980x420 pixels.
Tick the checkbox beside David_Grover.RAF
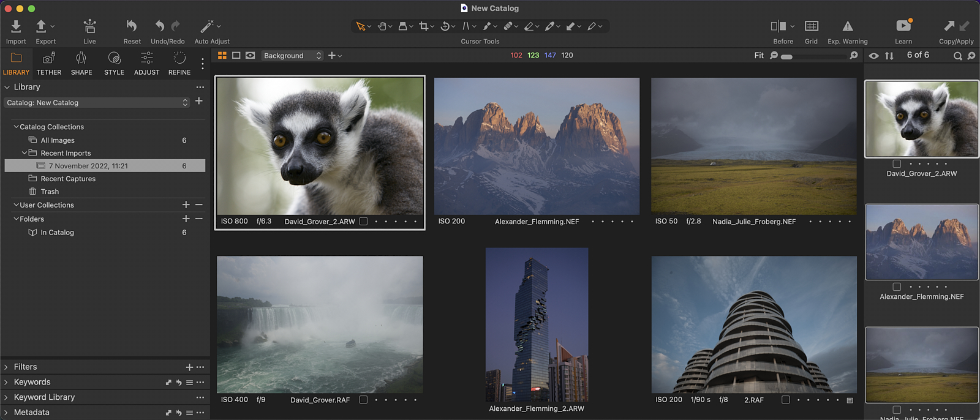(x=363, y=400)
